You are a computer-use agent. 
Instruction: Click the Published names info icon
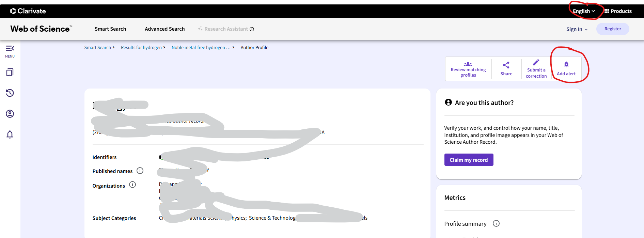point(140,171)
